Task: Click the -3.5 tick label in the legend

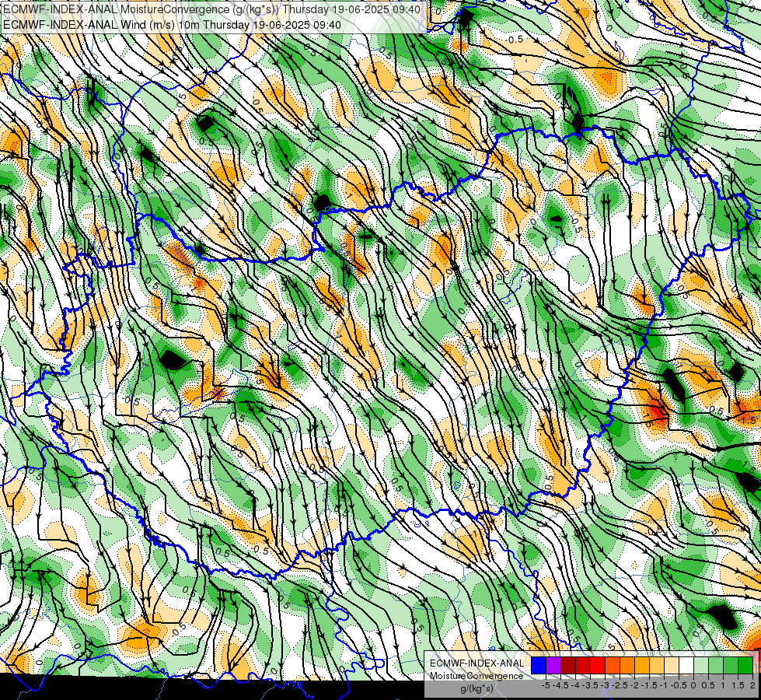Action: (591, 685)
